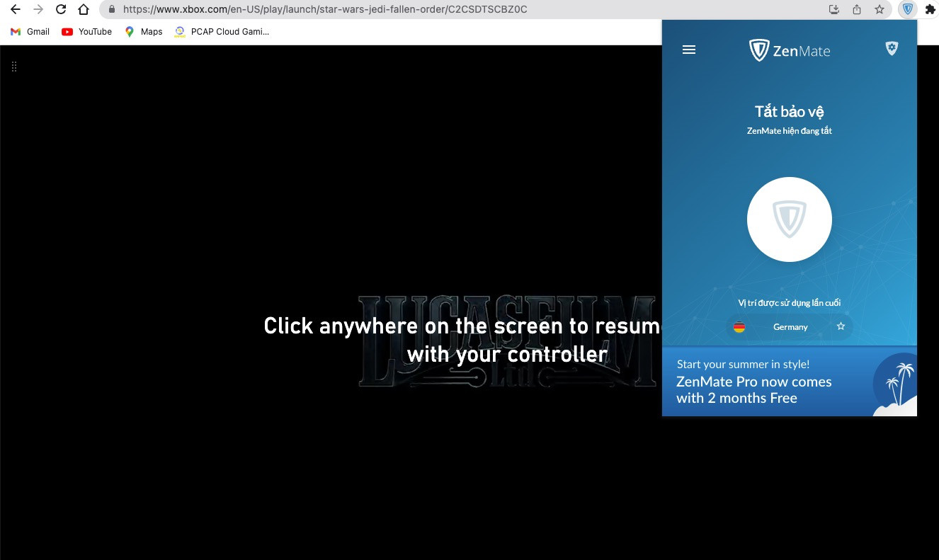Bookmark this page with star icon
Image resolution: width=939 pixels, height=560 pixels.
pyautogui.click(x=880, y=9)
